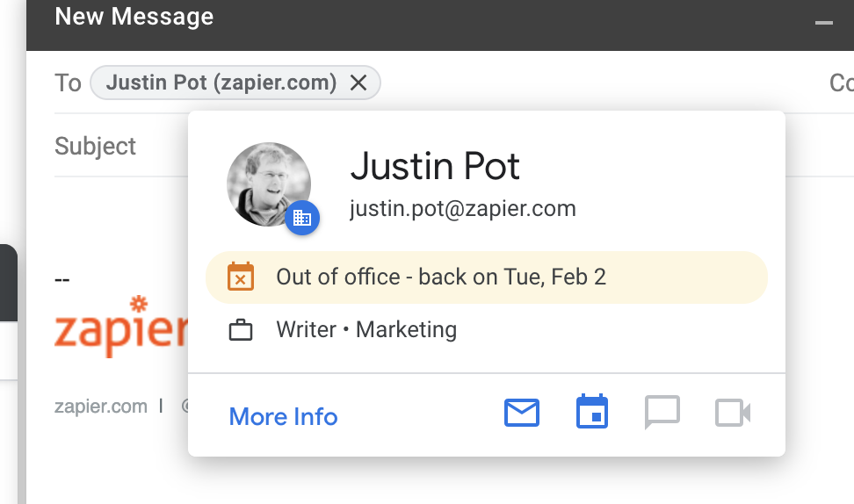Add Cc recipients

point(842,83)
